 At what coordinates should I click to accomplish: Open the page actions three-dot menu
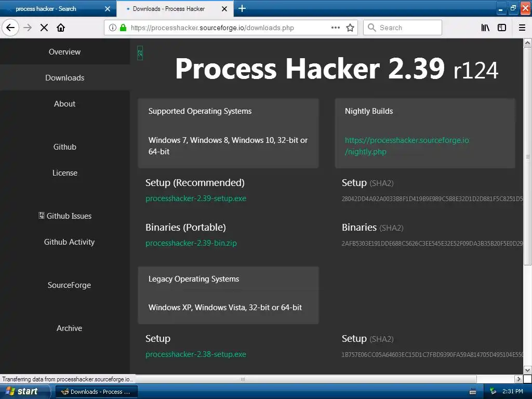[x=336, y=28]
